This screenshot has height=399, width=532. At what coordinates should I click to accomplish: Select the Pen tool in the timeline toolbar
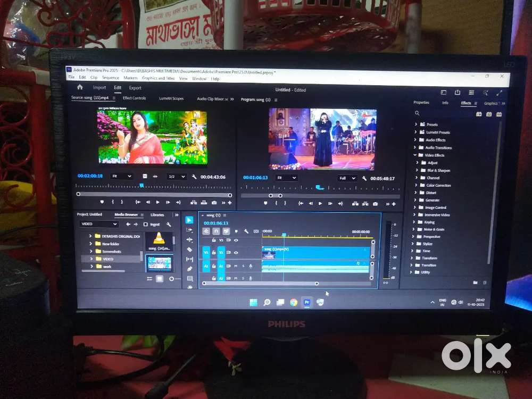(189, 268)
